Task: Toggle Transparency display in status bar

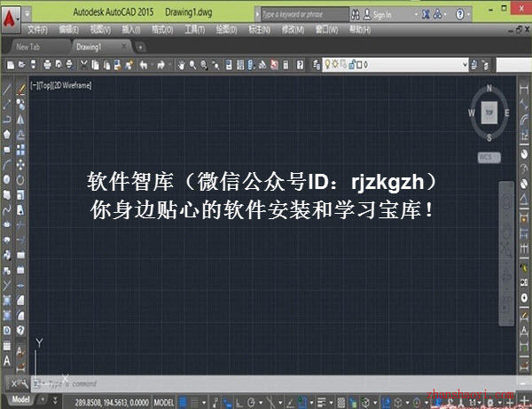Action: (341, 403)
